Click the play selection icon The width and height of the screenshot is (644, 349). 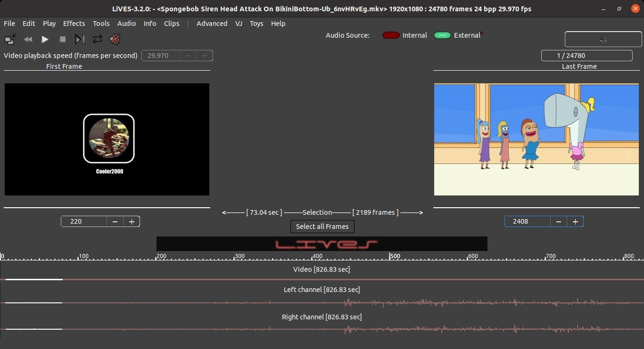tap(80, 39)
